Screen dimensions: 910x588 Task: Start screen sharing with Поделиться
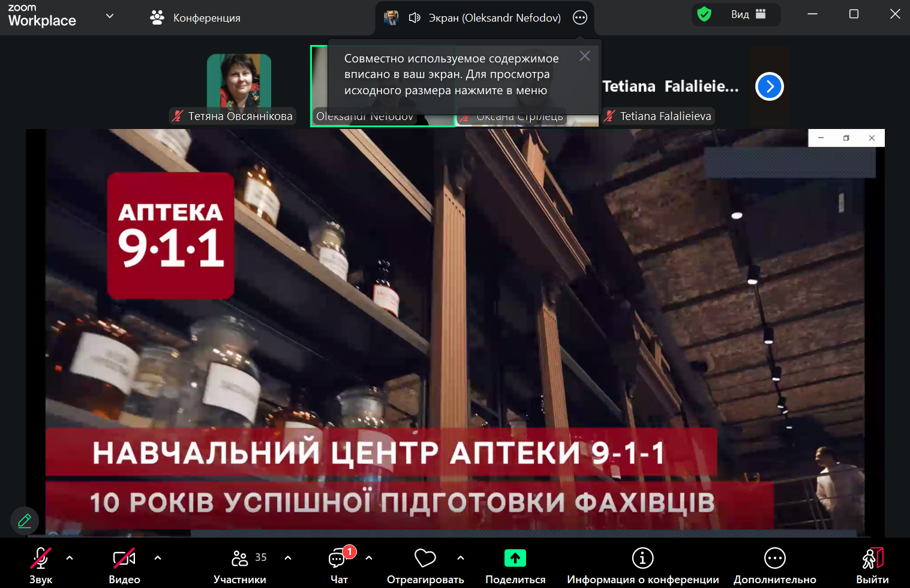click(515, 565)
